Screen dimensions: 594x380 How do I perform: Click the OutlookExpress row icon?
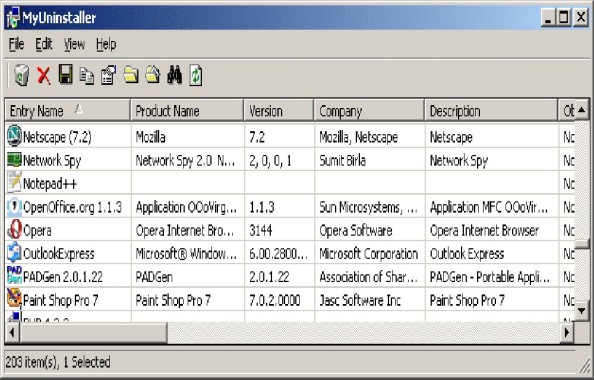(x=14, y=253)
